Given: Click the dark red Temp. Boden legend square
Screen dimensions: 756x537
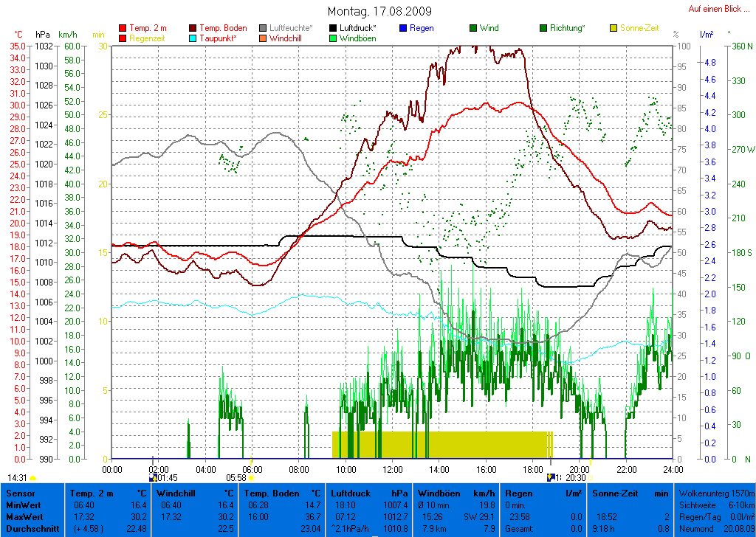Looking at the screenshot, I should point(193,28).
